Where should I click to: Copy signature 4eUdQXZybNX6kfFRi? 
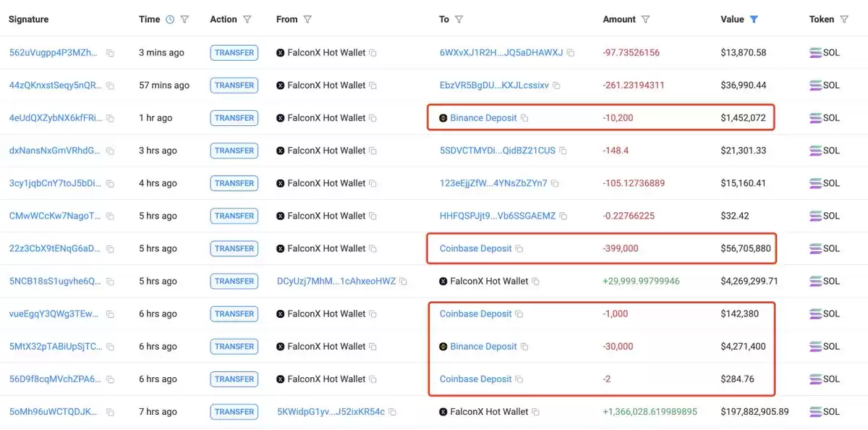pos(110,118)
